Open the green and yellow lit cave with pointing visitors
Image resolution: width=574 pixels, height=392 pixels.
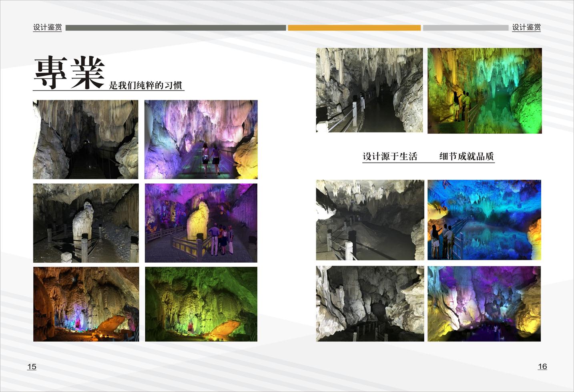click(485, 91)
